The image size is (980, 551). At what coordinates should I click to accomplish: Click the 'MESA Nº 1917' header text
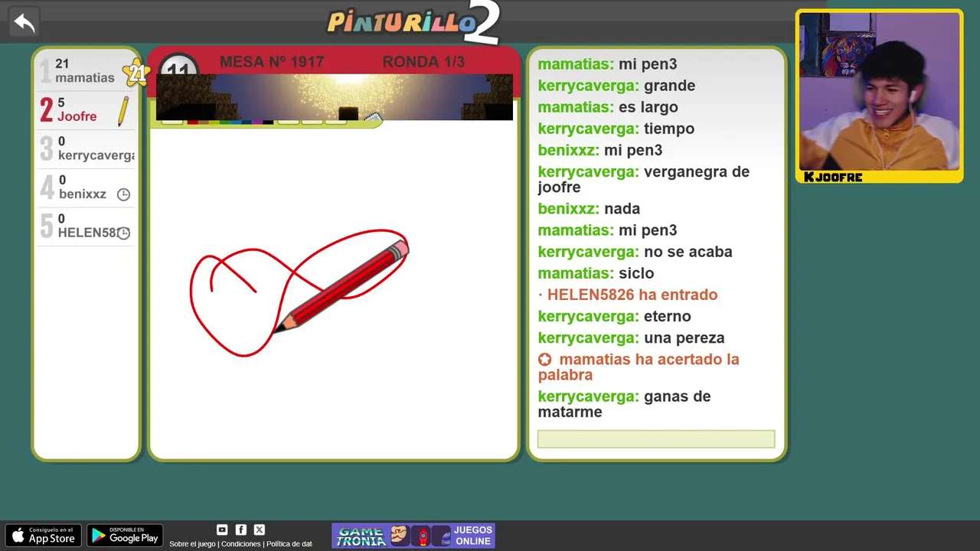click(x=272, y=62)
